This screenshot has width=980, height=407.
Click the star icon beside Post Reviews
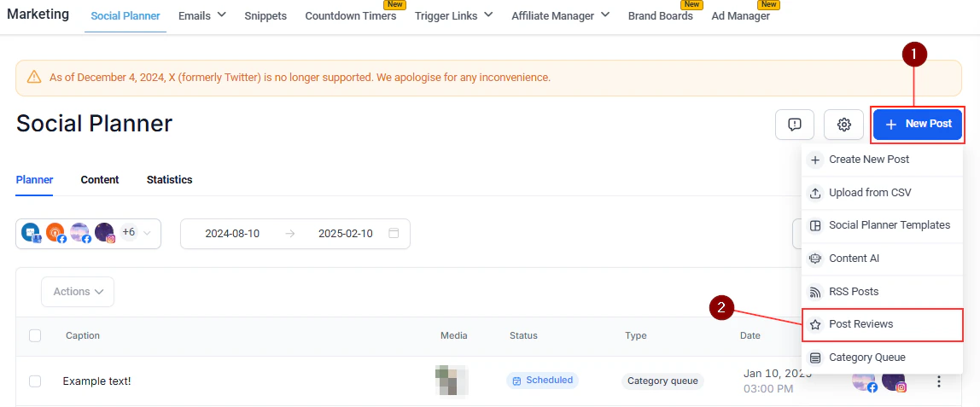[815, 324]
